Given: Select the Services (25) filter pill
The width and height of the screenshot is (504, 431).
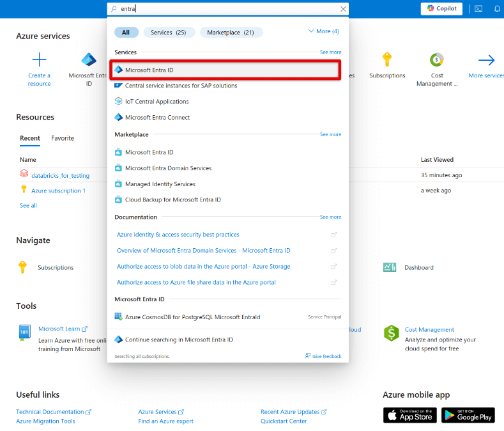Looking at the screenshot, I should pyautogui.click(x=169, y=32).
